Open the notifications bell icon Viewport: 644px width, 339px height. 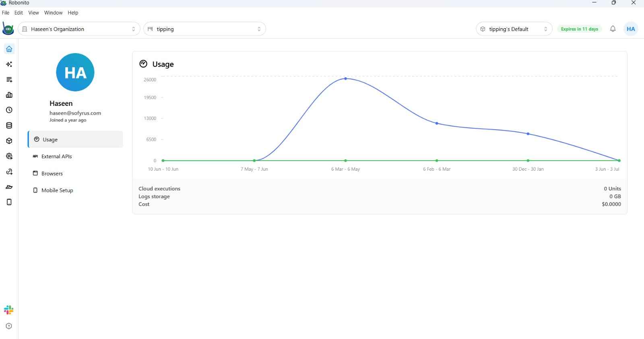(613, 29)
